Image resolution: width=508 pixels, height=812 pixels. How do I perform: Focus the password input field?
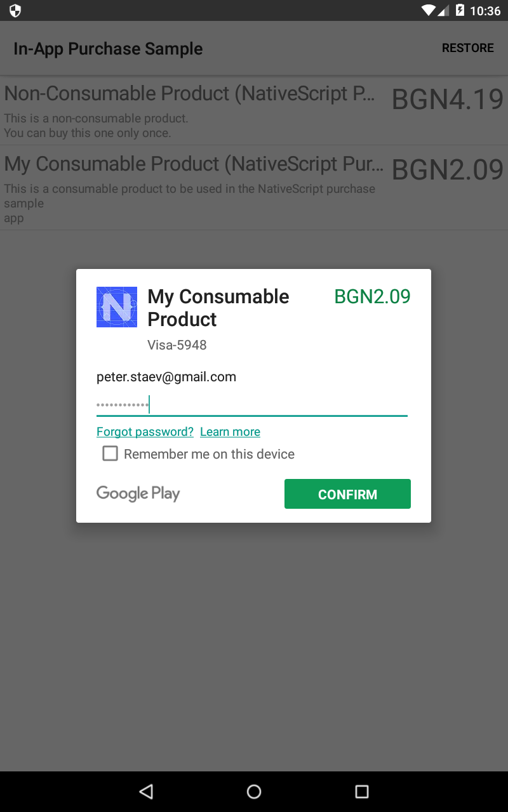click(251, 404)
